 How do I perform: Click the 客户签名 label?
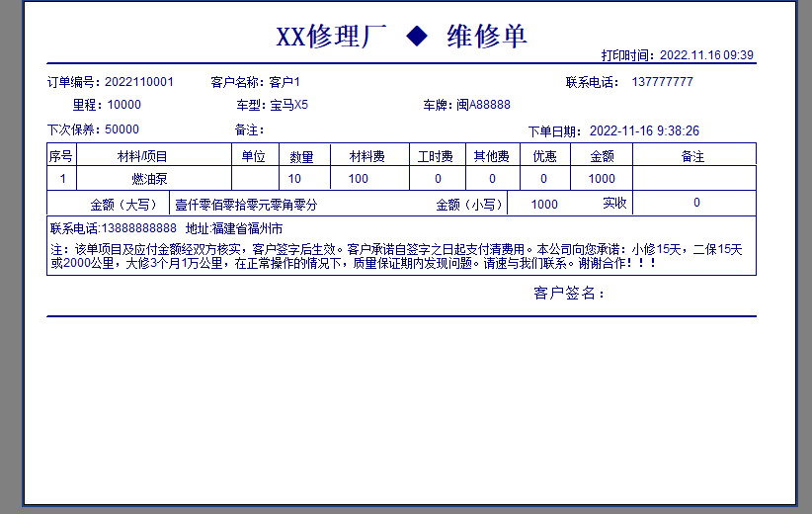(569, 294)
